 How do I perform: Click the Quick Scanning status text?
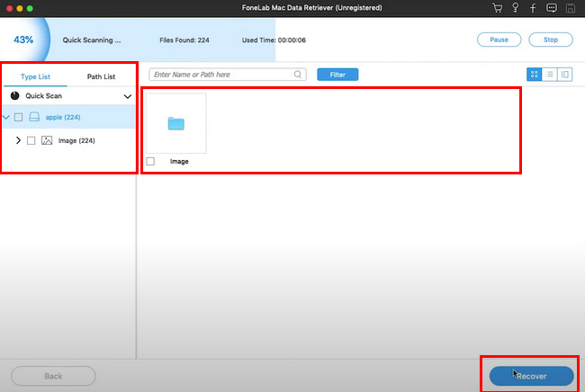click(x=92, y=40)
